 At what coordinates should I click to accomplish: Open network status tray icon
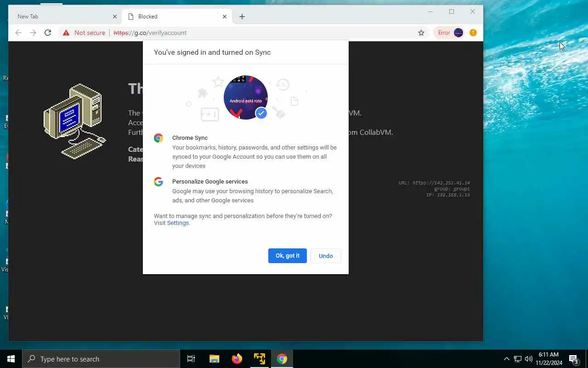tap(518, 359)
